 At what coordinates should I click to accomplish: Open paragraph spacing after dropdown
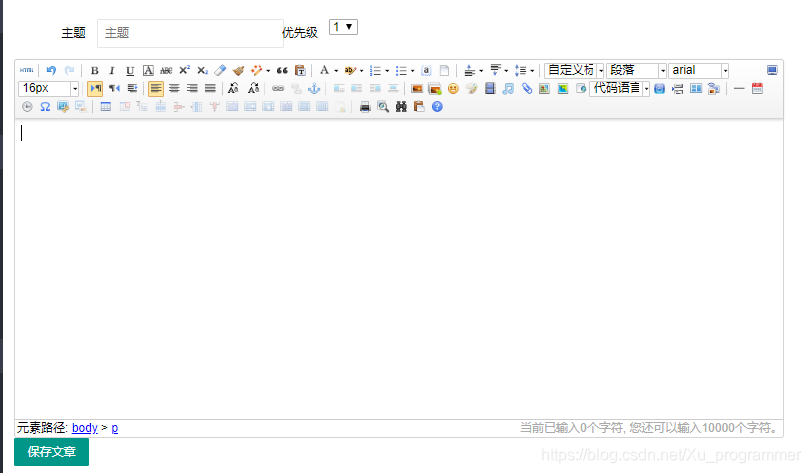pos(506,71)
